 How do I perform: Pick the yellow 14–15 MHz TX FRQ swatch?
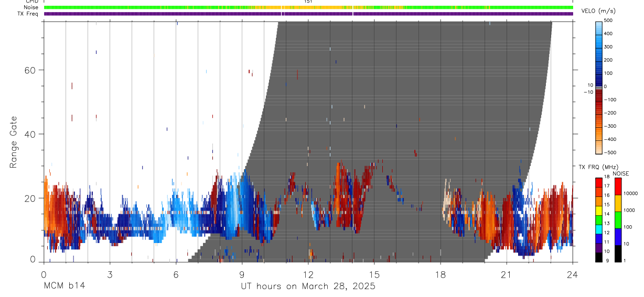pos(599,210)
